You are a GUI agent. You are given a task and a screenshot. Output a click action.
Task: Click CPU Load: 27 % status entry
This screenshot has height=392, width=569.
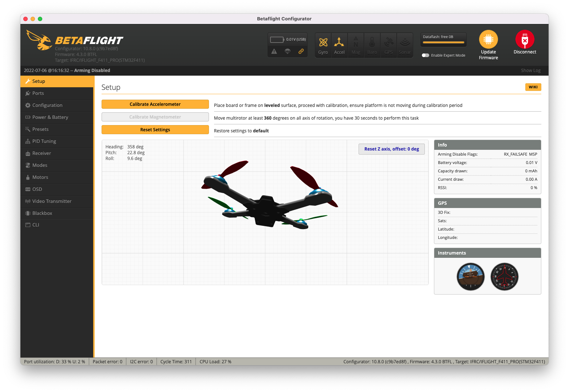tap(216, 361)
